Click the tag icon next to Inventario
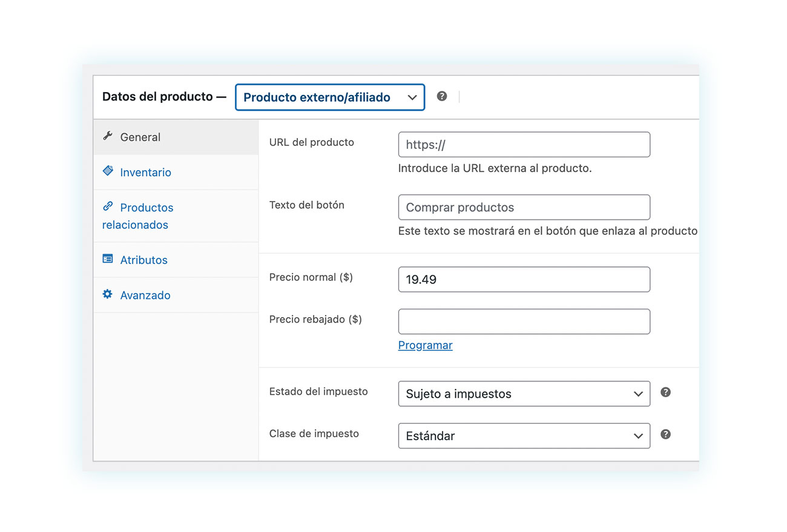Viewport: 787px width, 532px height. point(108,171)
